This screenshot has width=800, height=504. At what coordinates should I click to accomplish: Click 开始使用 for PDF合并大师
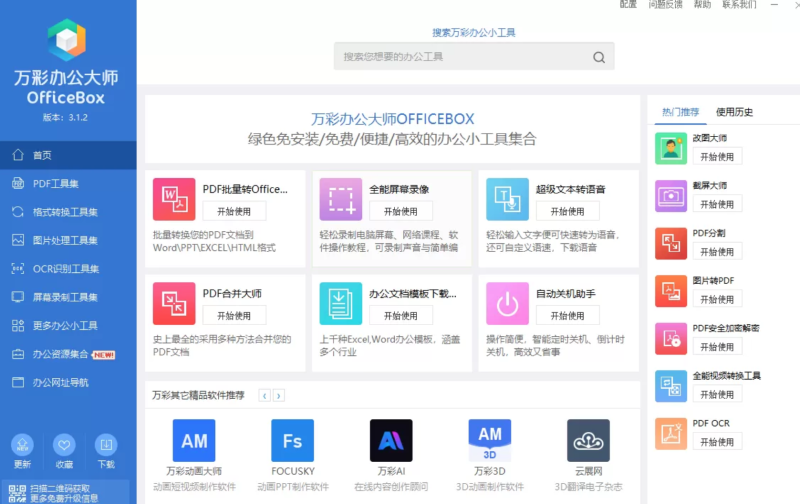[x=234, y=316]
